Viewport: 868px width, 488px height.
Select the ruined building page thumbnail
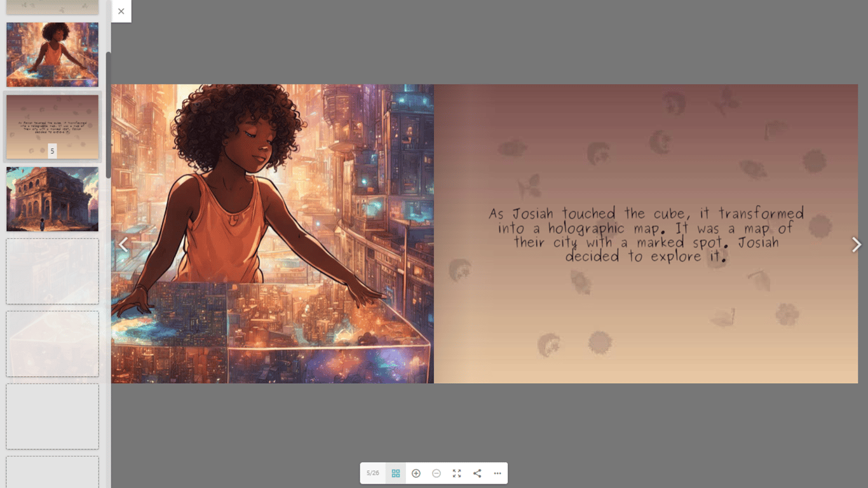(x=52, y=199)
